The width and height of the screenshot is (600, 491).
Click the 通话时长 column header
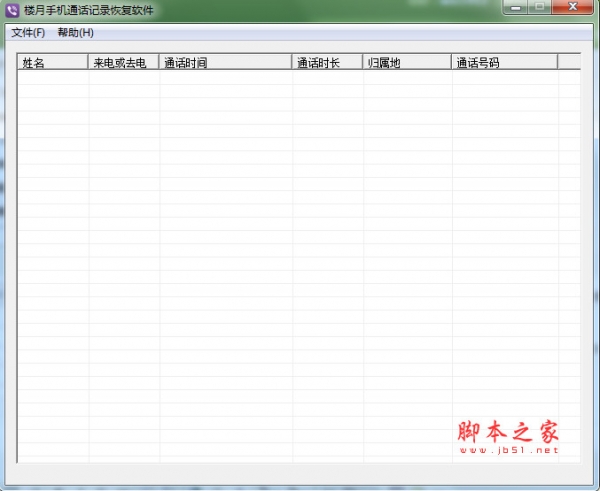tap(327, 62)
